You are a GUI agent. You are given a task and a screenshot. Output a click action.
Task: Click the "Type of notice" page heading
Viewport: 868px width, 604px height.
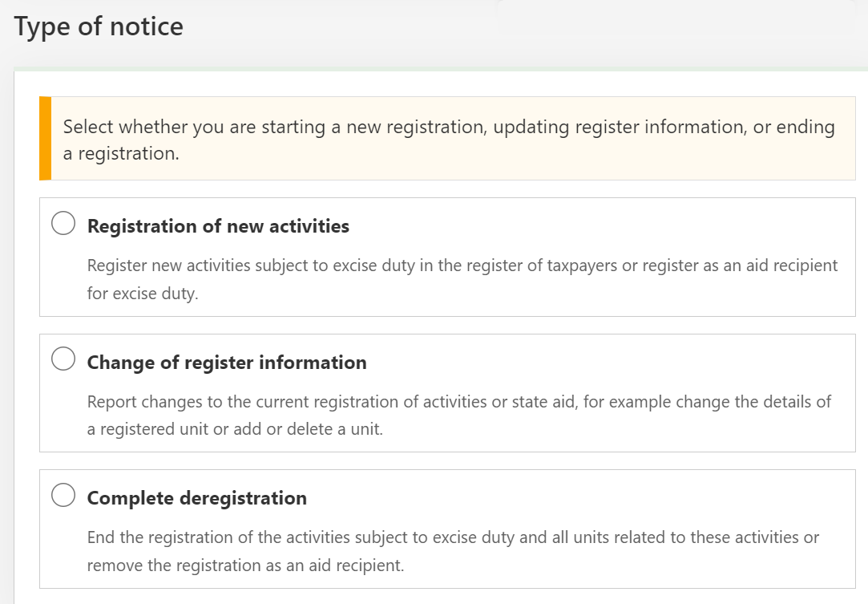[99, 26]
